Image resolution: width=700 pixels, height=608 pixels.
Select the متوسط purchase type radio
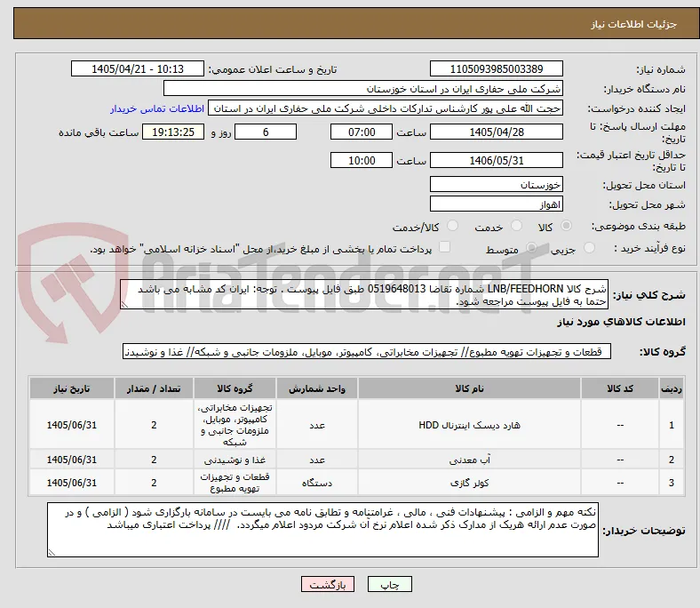(531, 248)
